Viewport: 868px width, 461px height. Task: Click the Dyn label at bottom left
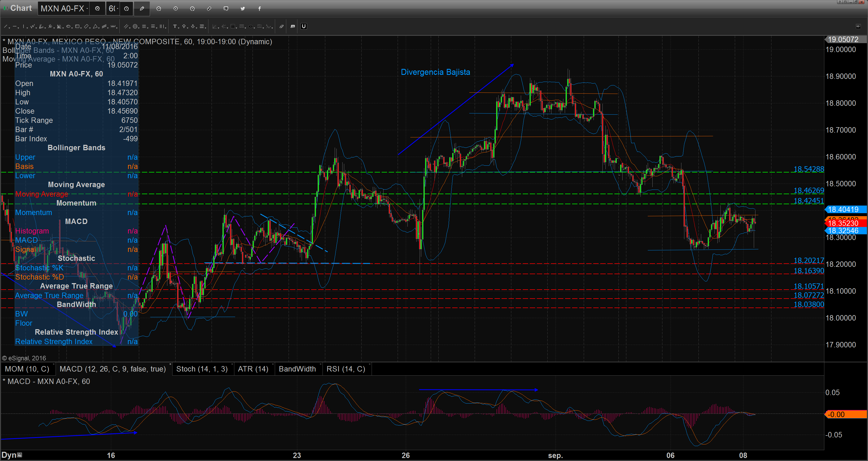click(x=9, y=455)
